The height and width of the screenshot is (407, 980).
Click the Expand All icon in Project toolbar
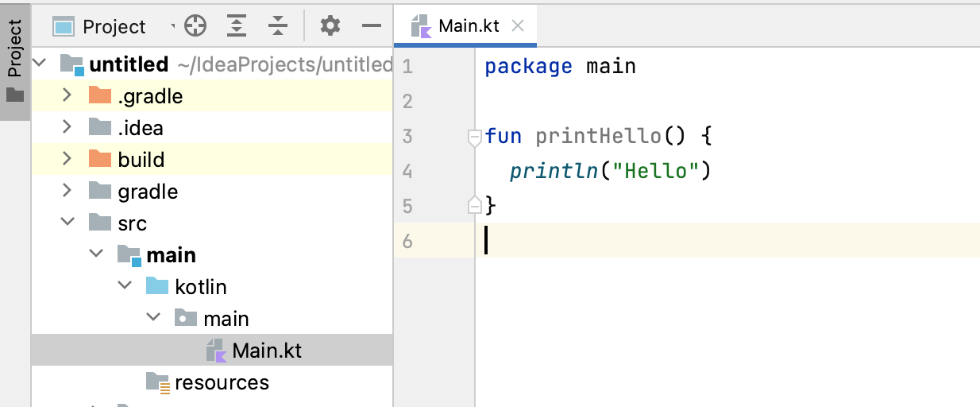click(x=236, y=26)
